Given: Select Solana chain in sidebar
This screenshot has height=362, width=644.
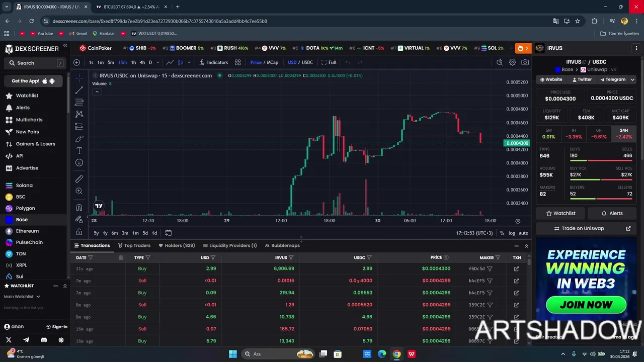Looking at the screenshot, I should (24, 186).
